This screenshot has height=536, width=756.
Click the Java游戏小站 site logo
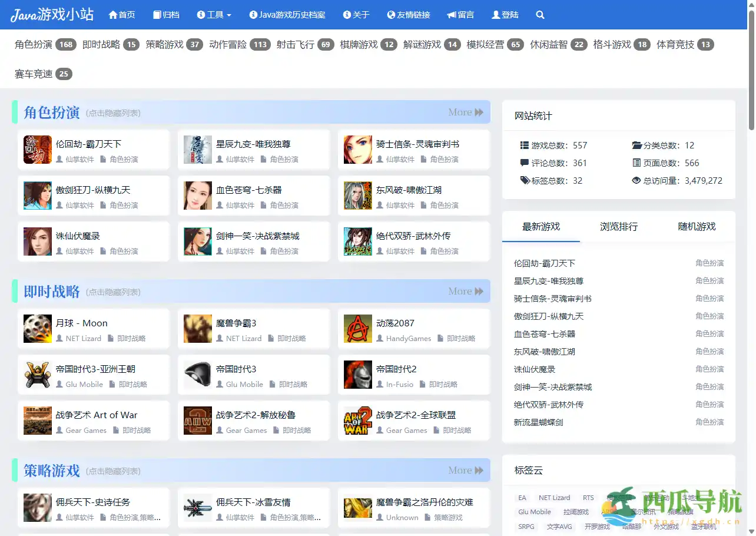pos(52,15)
